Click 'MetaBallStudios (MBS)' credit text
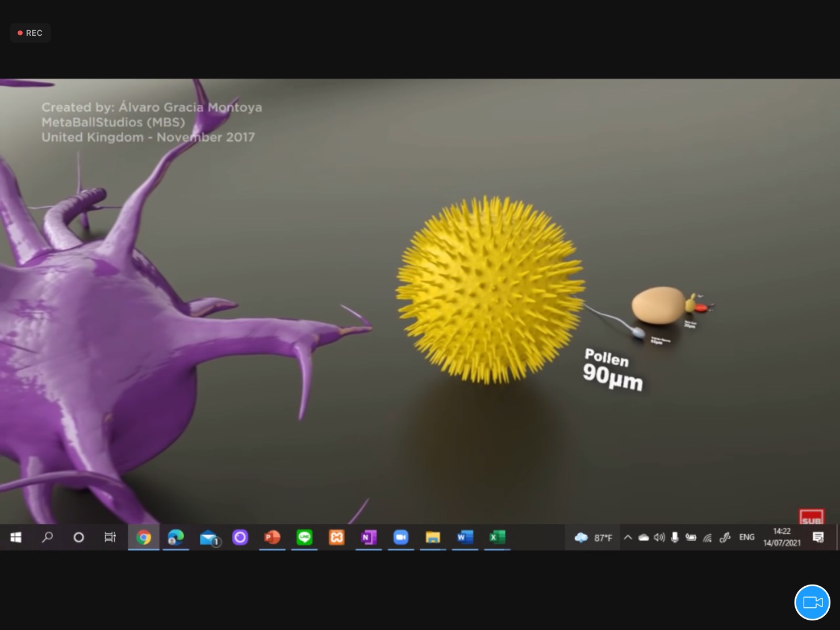 pyautogui.click(x=113, y=122)
